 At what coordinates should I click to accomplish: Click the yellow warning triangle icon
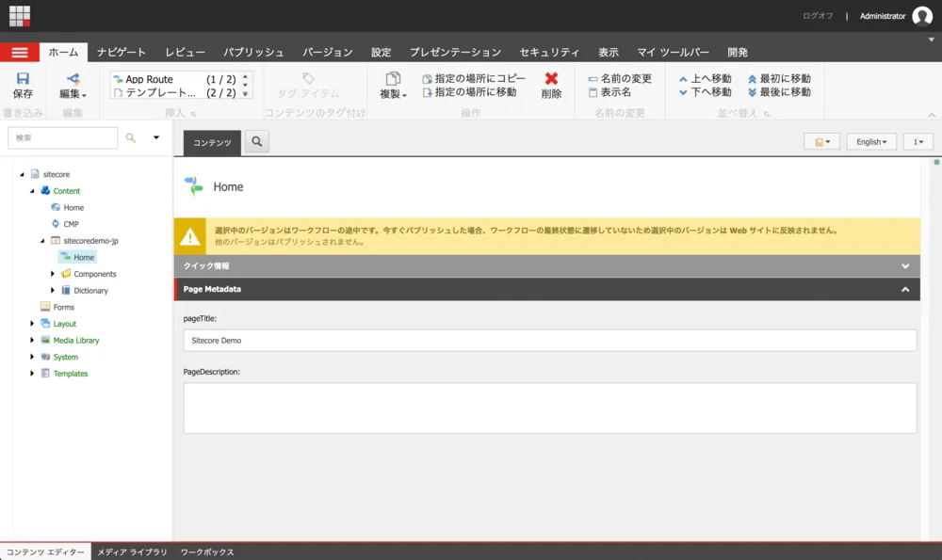(x=190, y=236)
